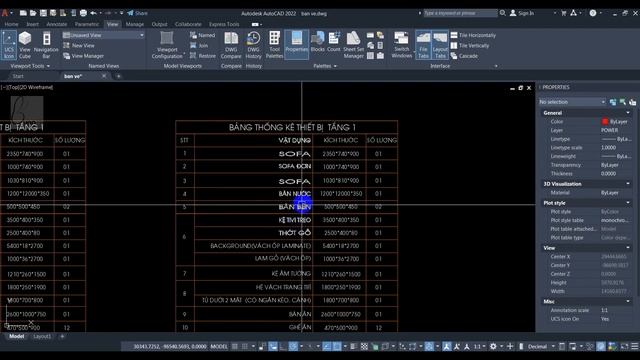Click the Join viewports button

[x=199, y=46]
